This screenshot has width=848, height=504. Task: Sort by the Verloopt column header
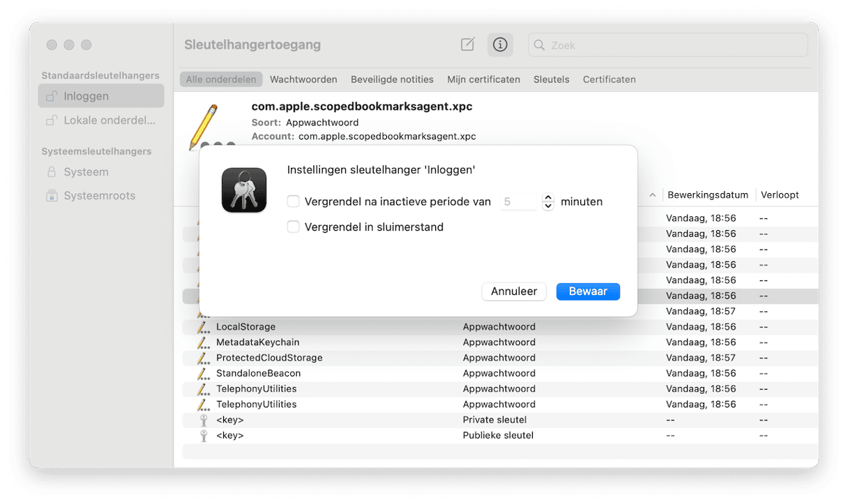[x=780, y=195]
